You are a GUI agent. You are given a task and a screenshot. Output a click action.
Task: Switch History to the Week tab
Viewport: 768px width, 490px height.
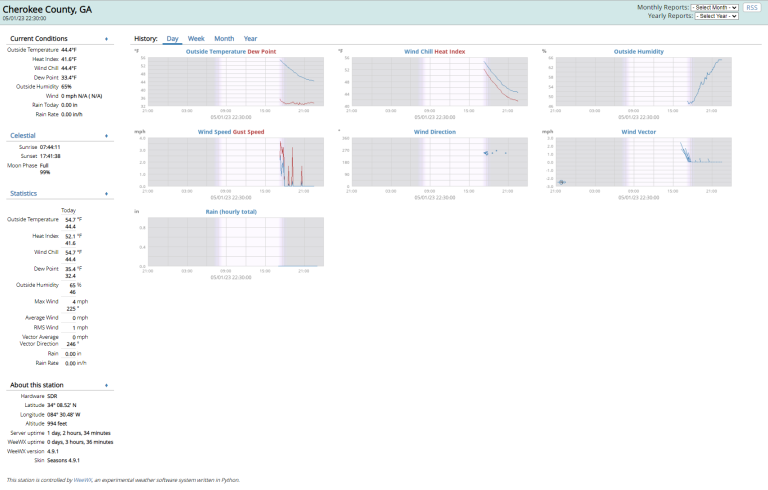click(x=196, y=38)
